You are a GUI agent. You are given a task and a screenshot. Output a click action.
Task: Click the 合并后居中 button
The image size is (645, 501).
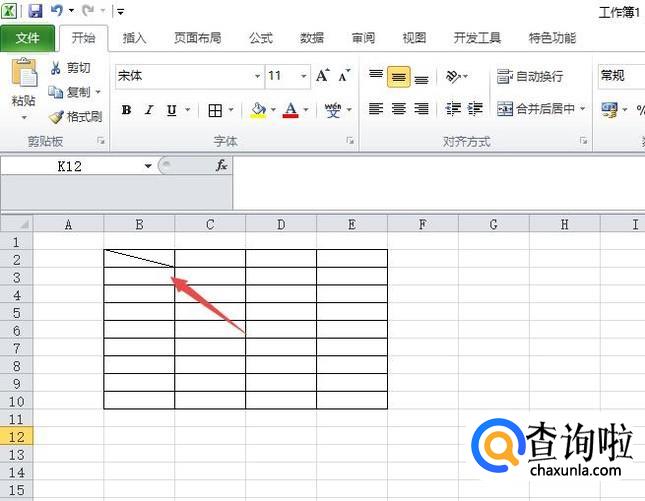coord(536,109)
